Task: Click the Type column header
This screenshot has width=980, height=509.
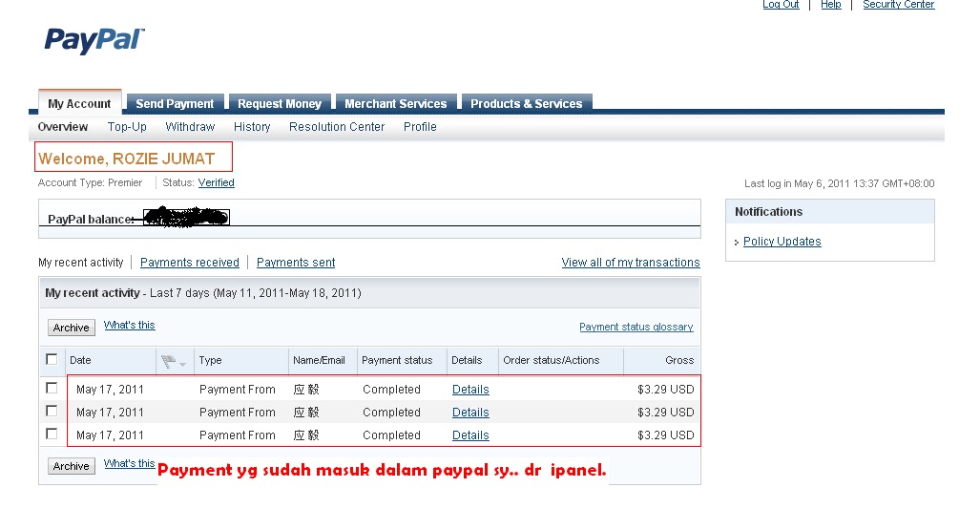Action: point(210,360)
